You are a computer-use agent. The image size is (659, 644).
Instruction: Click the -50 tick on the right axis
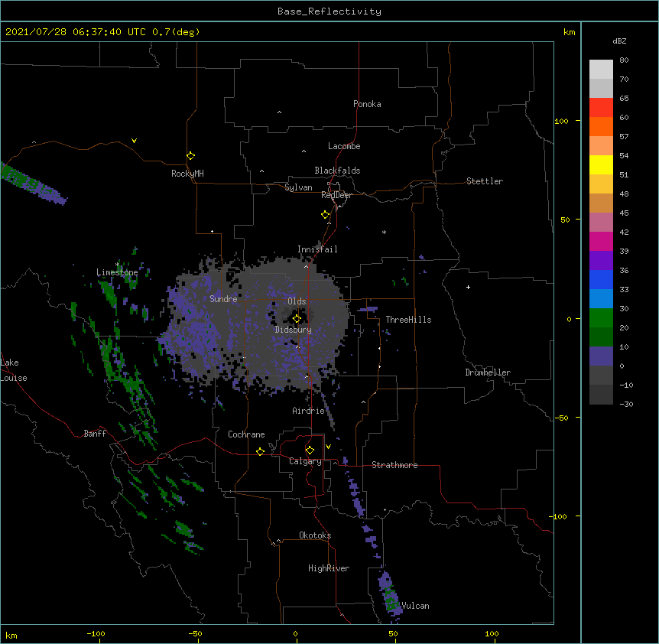coord(561,418)
